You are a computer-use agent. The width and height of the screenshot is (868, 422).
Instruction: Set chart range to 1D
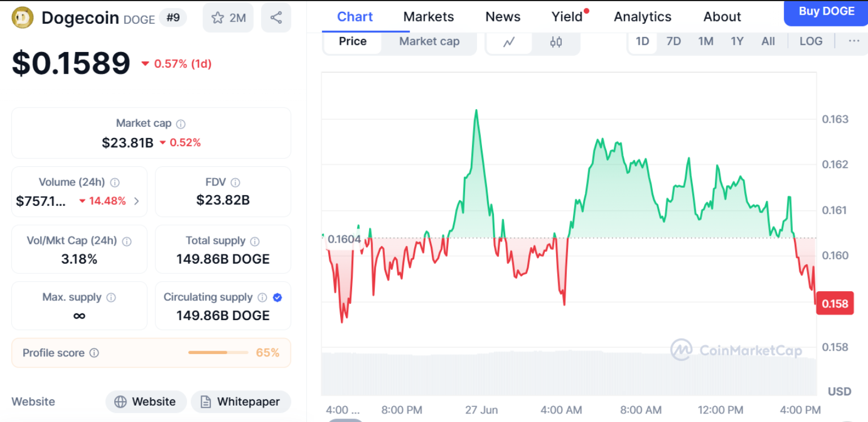(643, 41)
